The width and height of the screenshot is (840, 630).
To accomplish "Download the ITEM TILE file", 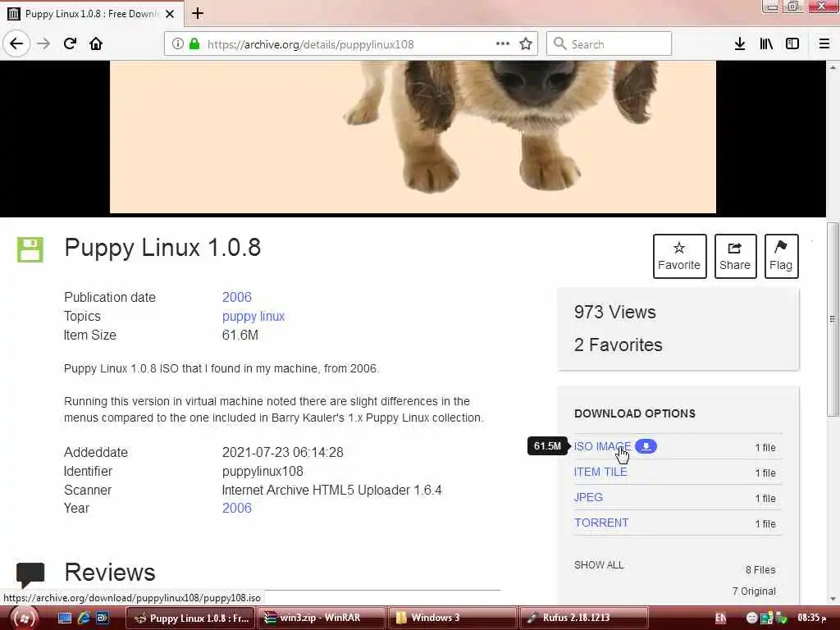I will pyautogui.click(x=600, y=472).
